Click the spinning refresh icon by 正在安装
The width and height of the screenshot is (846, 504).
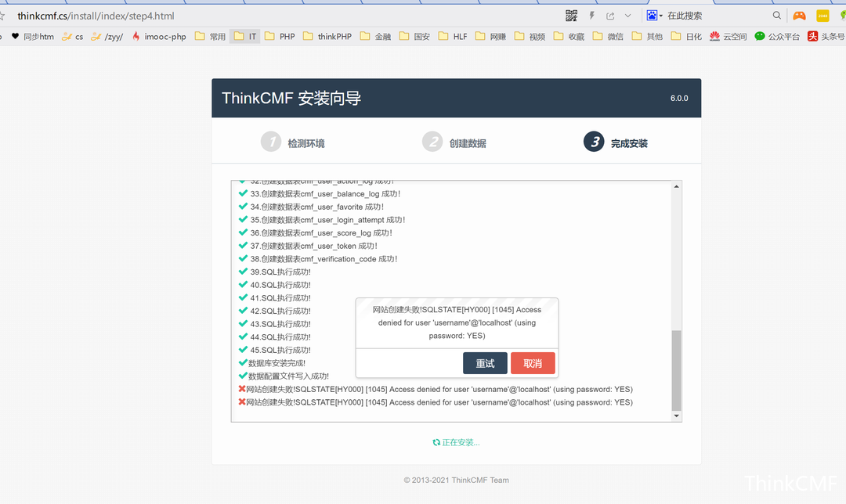tap(436, 442)
